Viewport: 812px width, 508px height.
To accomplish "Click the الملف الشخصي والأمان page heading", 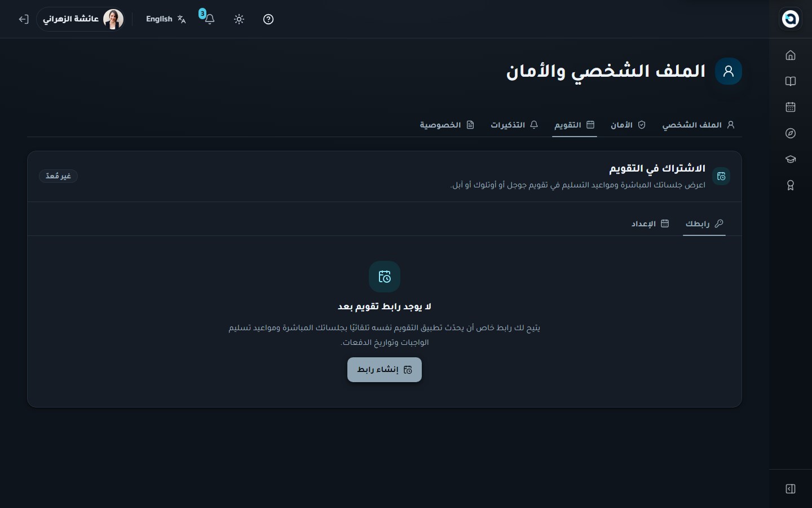I will pos(606,71).
